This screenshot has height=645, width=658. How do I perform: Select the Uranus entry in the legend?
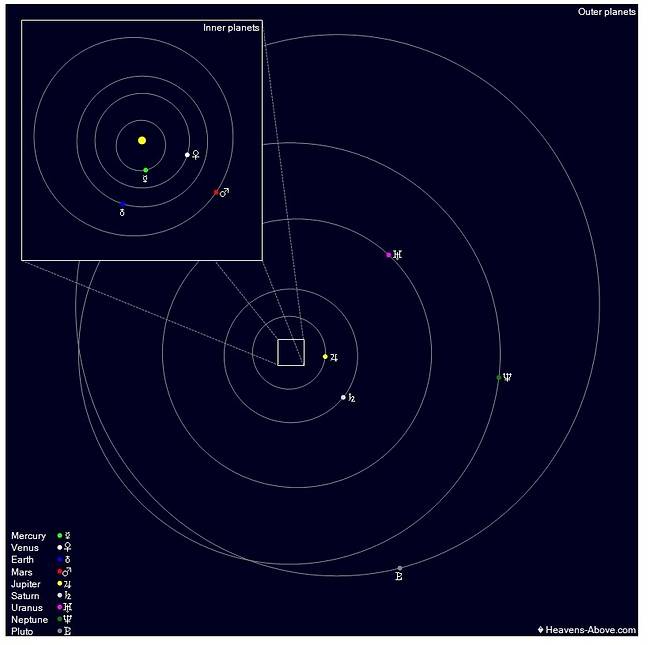pos(27,607)
